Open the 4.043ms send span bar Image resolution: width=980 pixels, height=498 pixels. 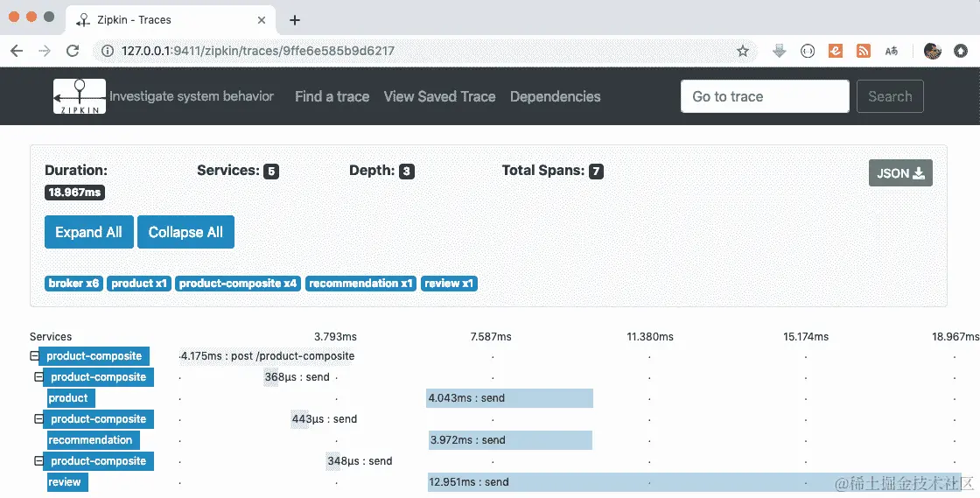pyautogui.click(x=509, y=398)
